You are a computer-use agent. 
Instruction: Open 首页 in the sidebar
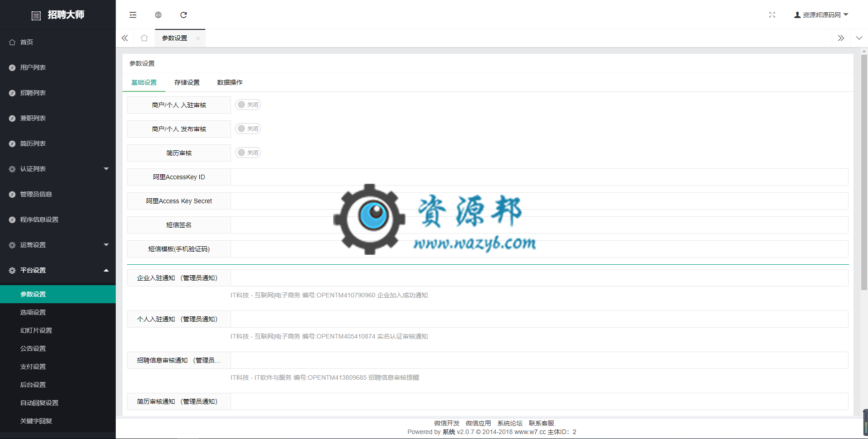[x=58, y=42]
